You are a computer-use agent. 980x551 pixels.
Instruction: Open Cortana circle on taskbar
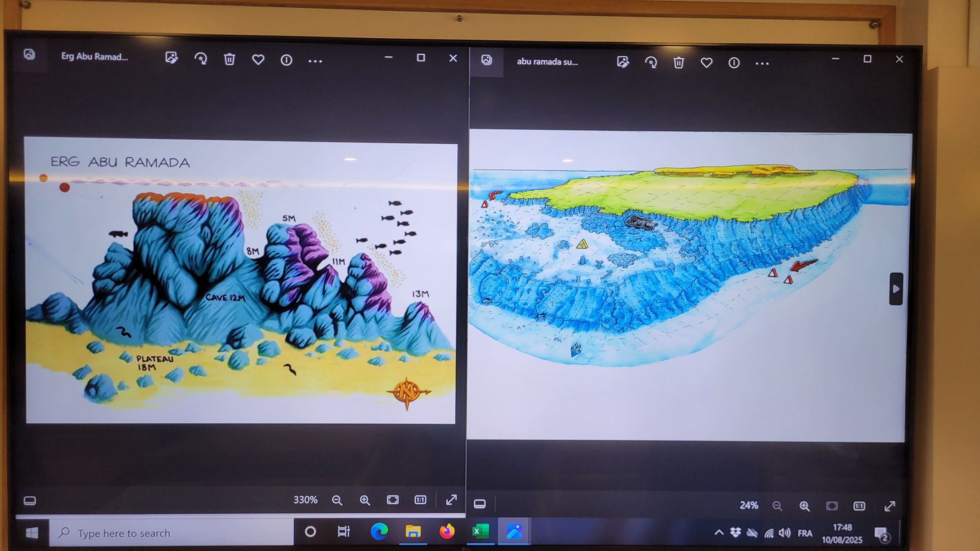(x=310, y=531)
